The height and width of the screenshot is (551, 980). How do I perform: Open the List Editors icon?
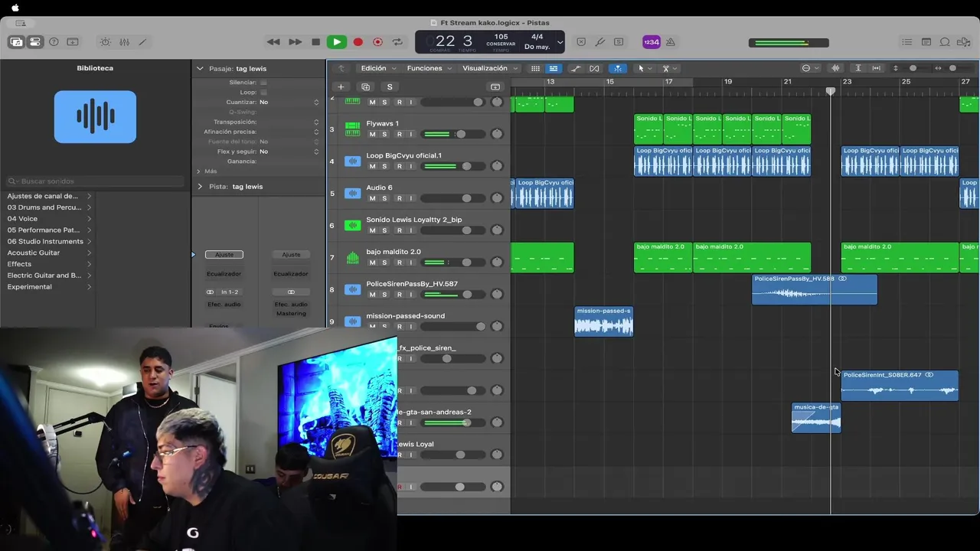coord(907,42)
